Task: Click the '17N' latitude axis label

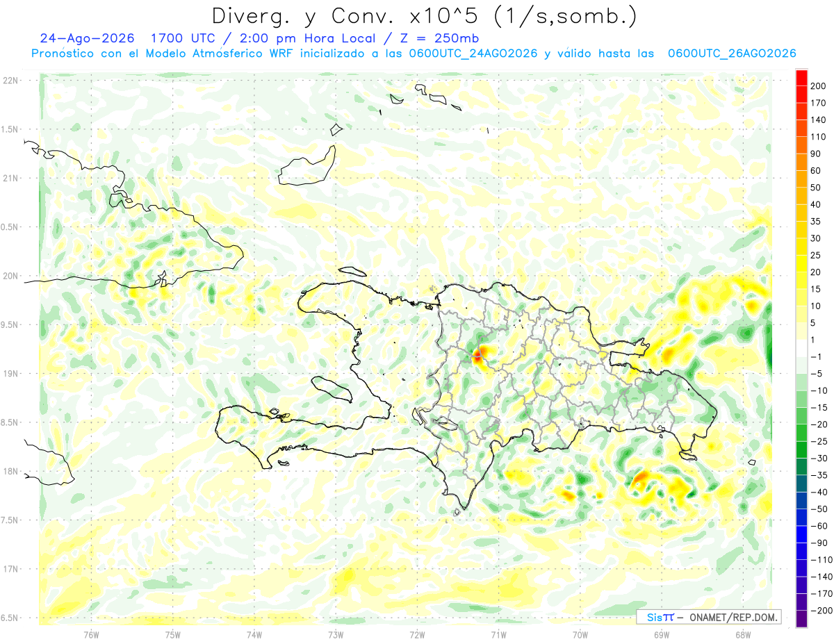Action: [x=10, y=569]
